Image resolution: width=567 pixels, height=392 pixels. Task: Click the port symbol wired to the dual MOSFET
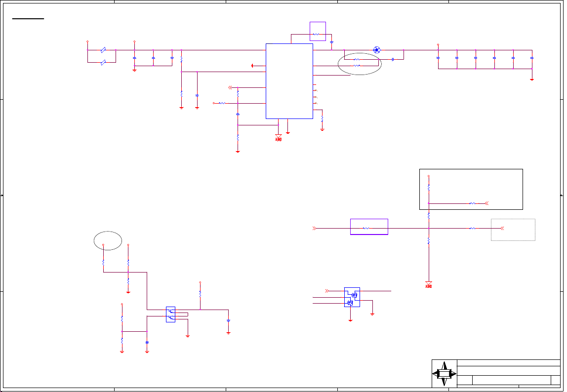coord(327,291)
